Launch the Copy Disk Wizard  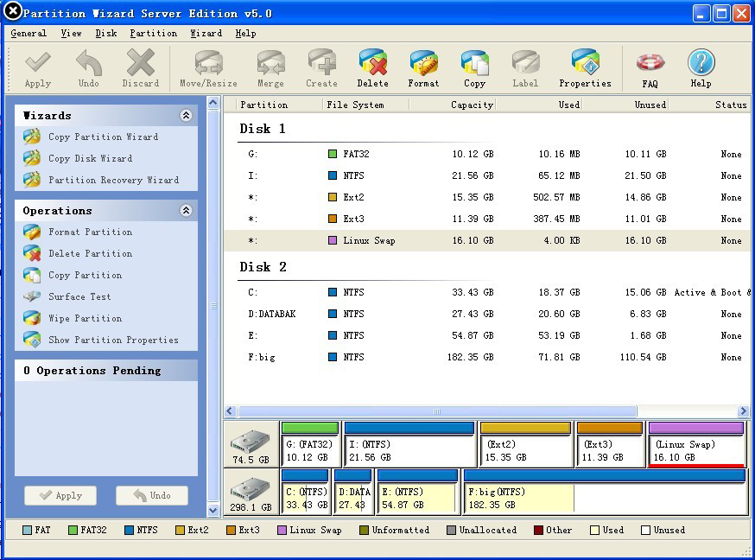[x=78, y=158]
